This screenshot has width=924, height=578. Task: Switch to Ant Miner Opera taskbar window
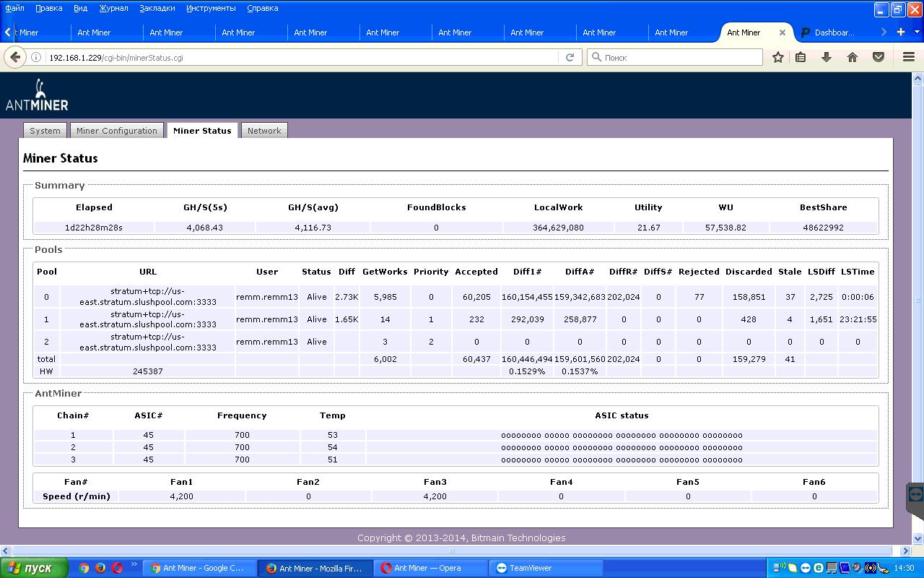point(431,568)
